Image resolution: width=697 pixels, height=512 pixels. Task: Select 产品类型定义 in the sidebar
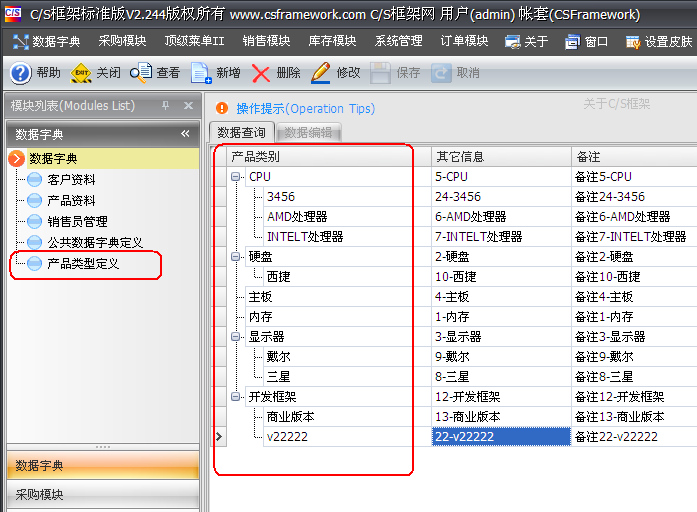pyautogui.click(x=83, y=264)
